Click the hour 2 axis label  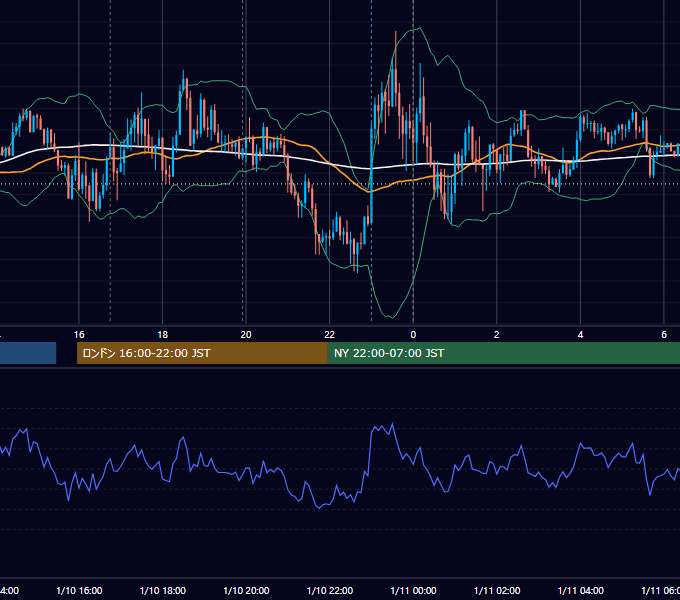[497, 335]
